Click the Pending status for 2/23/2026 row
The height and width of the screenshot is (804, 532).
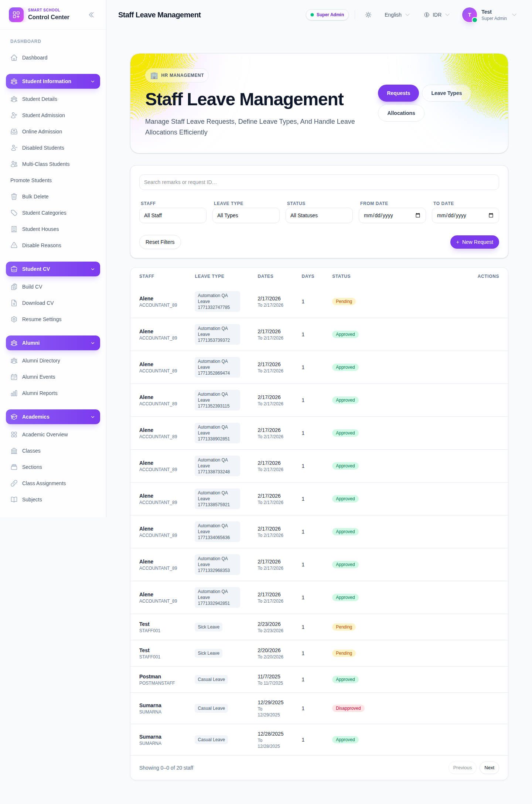(x=344, y=627)
